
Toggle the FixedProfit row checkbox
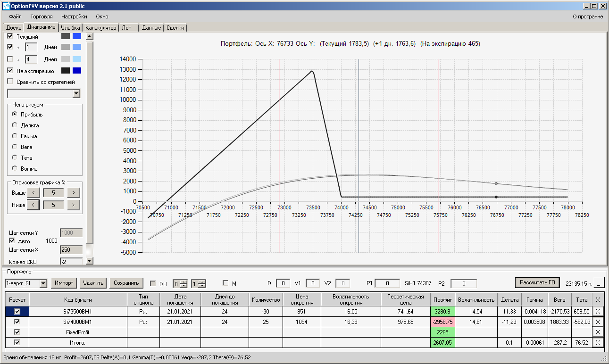coord(17,332)
